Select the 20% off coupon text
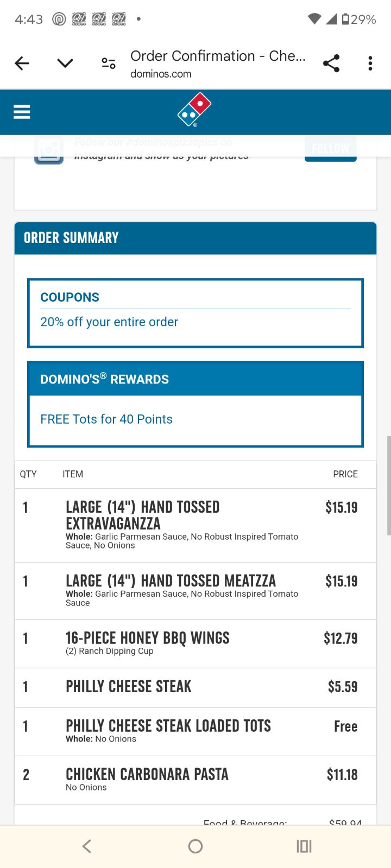The width and height of the screenshot is (391, 868). point(109,322)
